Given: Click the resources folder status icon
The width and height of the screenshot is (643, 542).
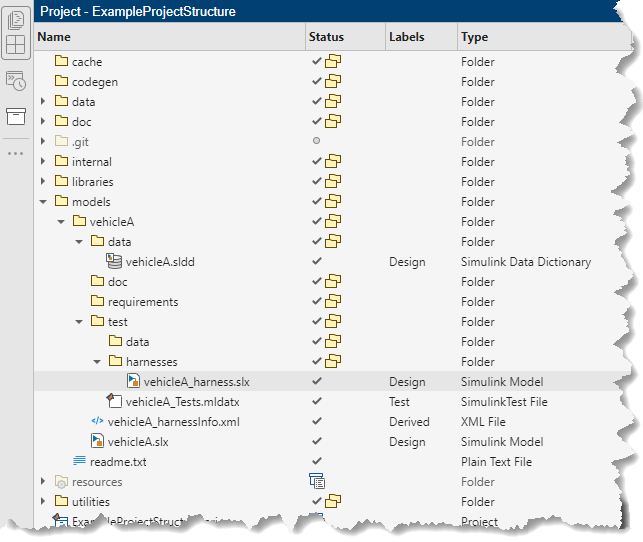Looking at the screenshot, I should [x=317, y=482].
